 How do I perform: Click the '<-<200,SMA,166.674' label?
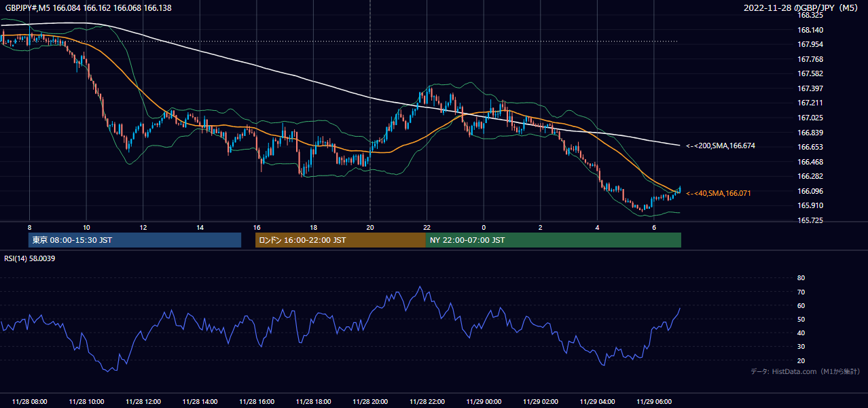click(x=721, y=146)
